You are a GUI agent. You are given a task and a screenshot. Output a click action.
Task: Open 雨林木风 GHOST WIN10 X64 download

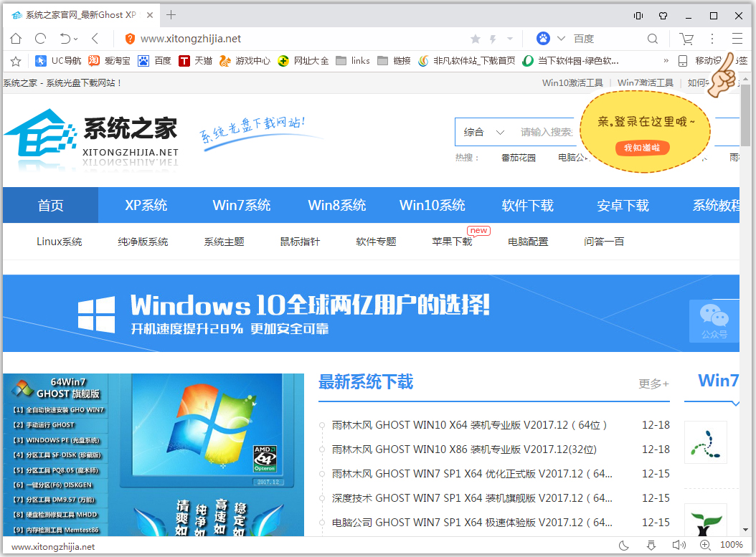[x=469, y=425]
